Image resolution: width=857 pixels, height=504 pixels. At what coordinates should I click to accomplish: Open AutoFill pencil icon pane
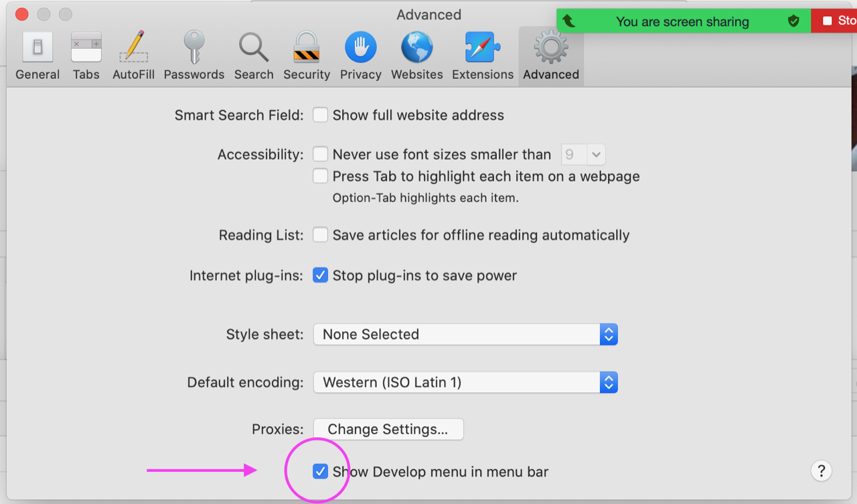[x=133, y=56]
